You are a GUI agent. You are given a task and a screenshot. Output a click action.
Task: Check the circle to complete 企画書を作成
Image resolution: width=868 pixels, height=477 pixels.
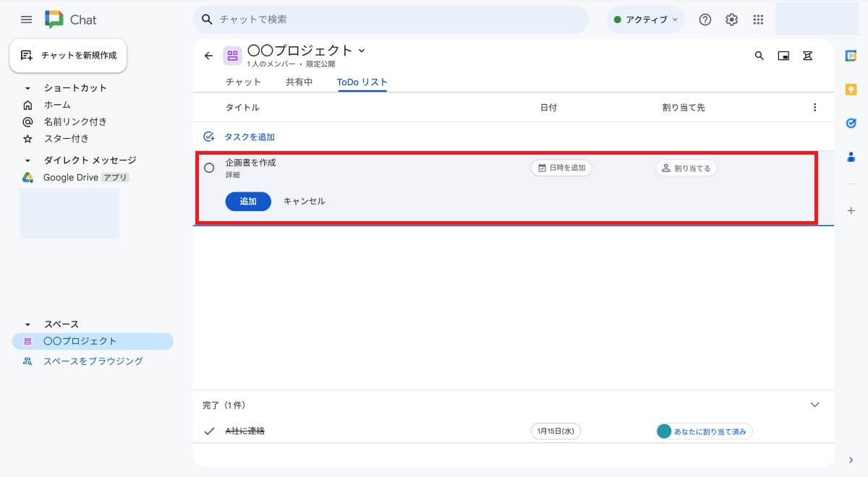click(210, 167)
